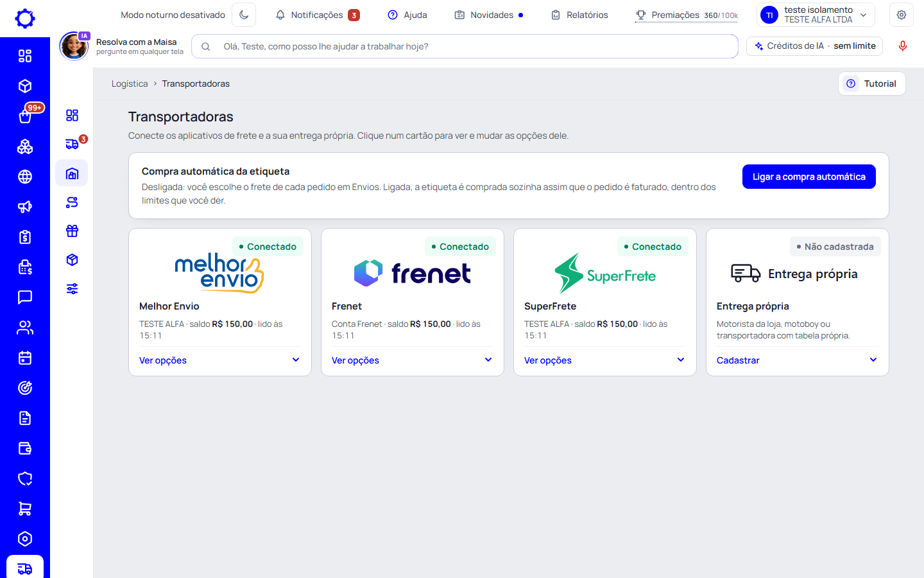Toggle night mode with the moon button

pyautogui.click(x=244, y=15)
